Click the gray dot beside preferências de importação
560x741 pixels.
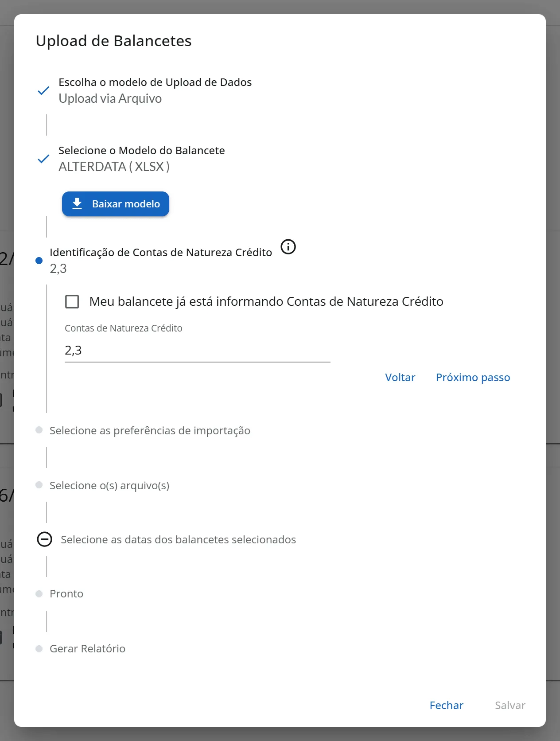coord(39,430)
